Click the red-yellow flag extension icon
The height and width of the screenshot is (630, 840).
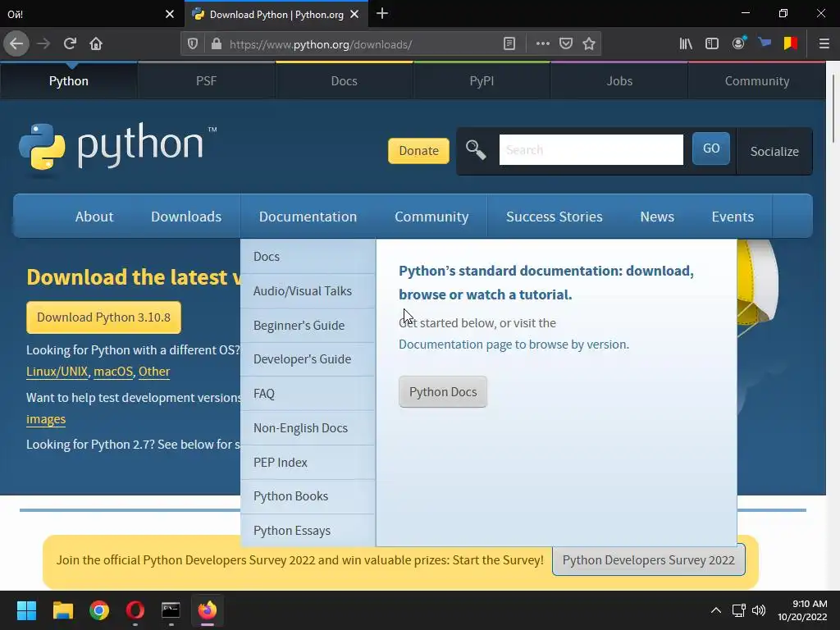click(x=791, y=43)
